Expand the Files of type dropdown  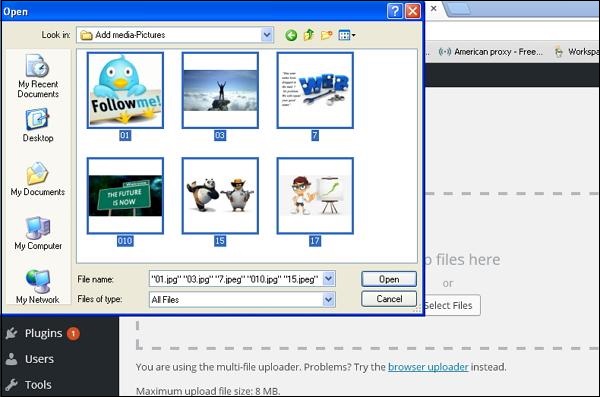(329, 299)
